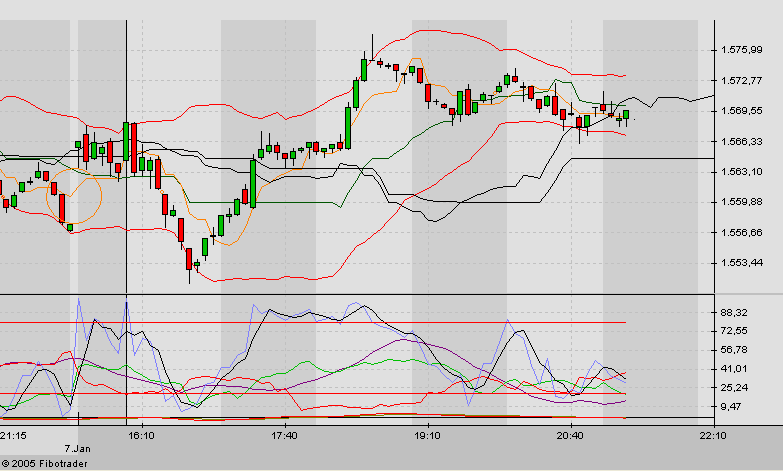Select the 16:10 time axis label
The width and height of the screenshot is (783, 471).
141,436
